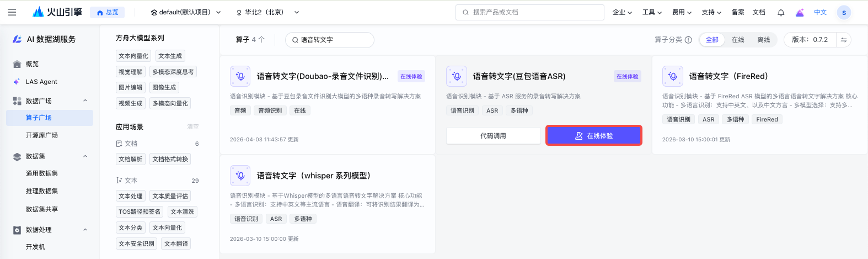
Task: Filter by 图片编辑 tag
Action: tap(130, 87)
